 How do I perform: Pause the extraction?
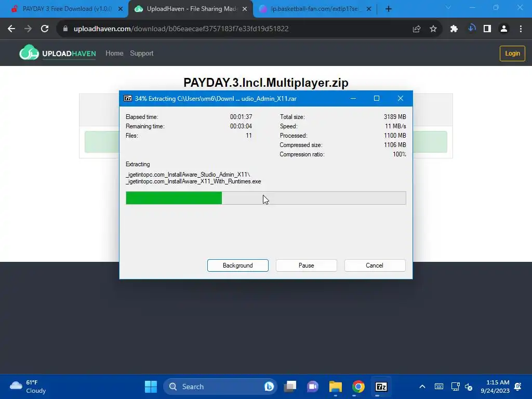306,265
